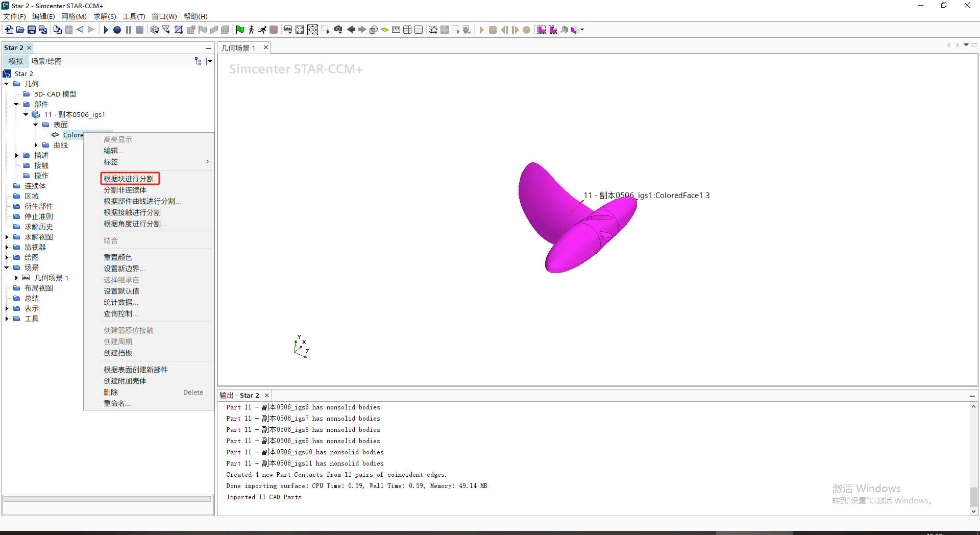This screenshot has height=535, width=980.
Task: Choose 重置颜色 in context menu
Action: pos(118,257)
